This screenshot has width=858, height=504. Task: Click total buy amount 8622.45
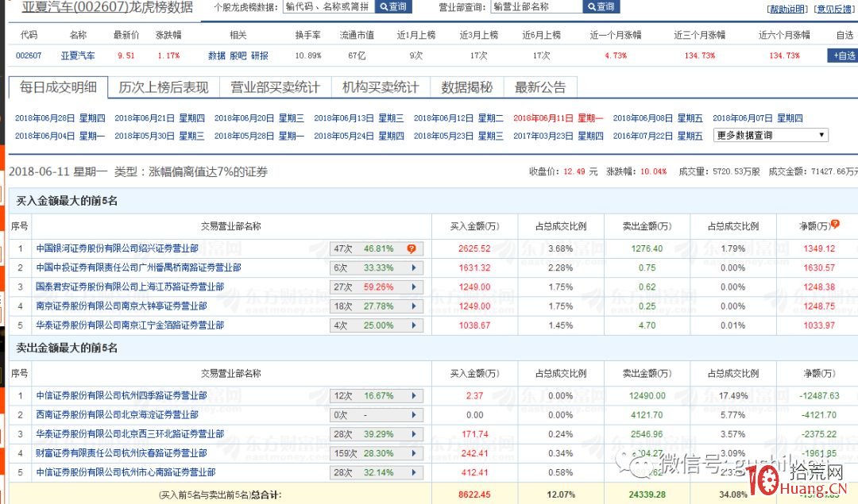[x=474, y=494]
